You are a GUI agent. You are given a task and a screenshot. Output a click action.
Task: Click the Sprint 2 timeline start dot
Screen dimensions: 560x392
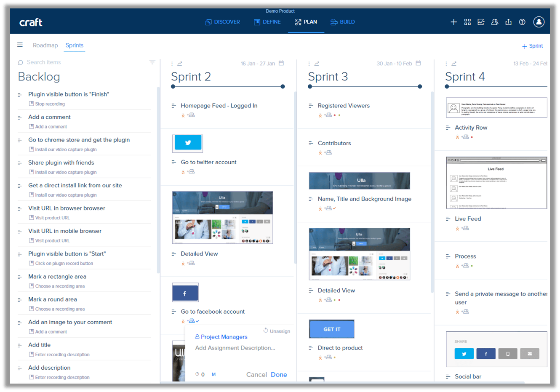click(x=173, y=86)
